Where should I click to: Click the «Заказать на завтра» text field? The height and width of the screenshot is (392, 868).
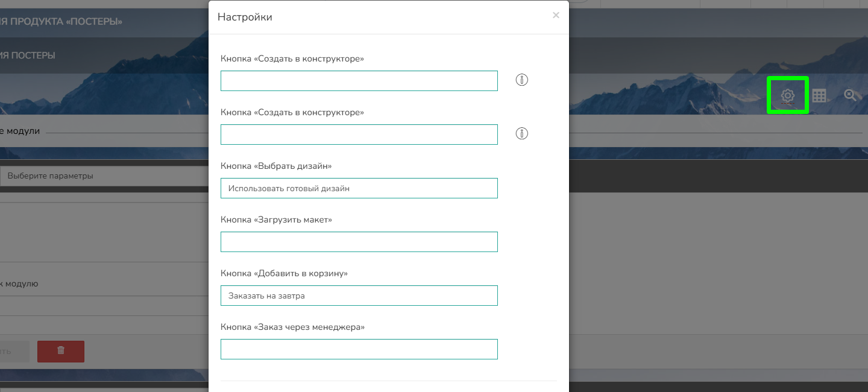click(x=359, y=296)
